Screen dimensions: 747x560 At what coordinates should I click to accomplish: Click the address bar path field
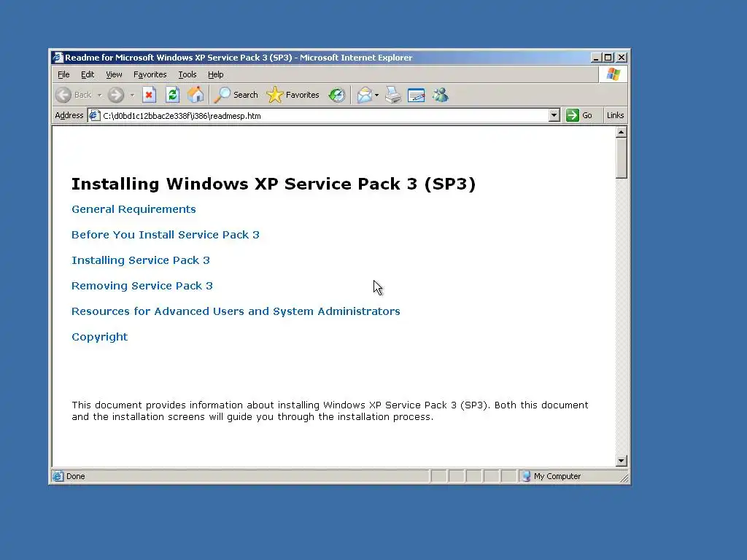[324, 116]
